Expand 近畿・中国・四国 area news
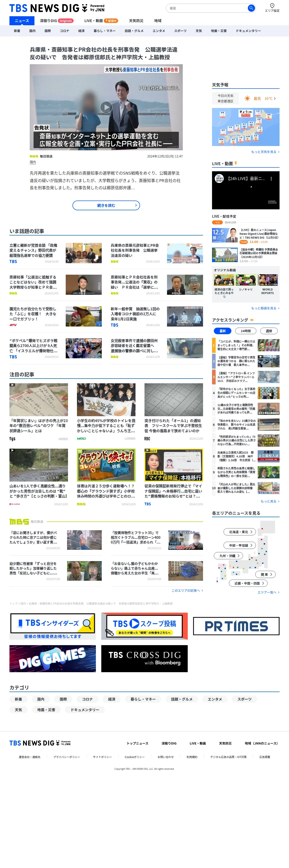The height and width of the screenshot is (868, 289). [x=249, y=583]
